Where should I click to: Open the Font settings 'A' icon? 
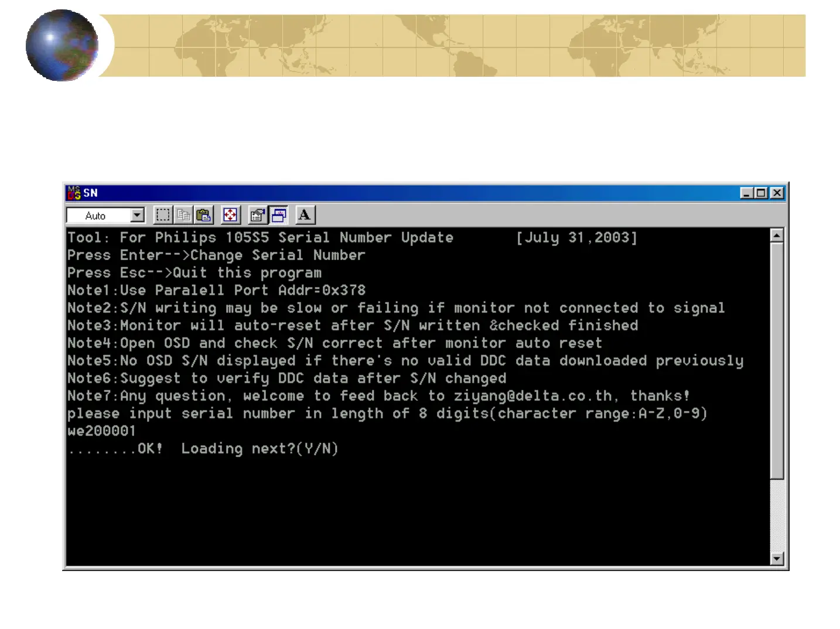tap(305, 215)
